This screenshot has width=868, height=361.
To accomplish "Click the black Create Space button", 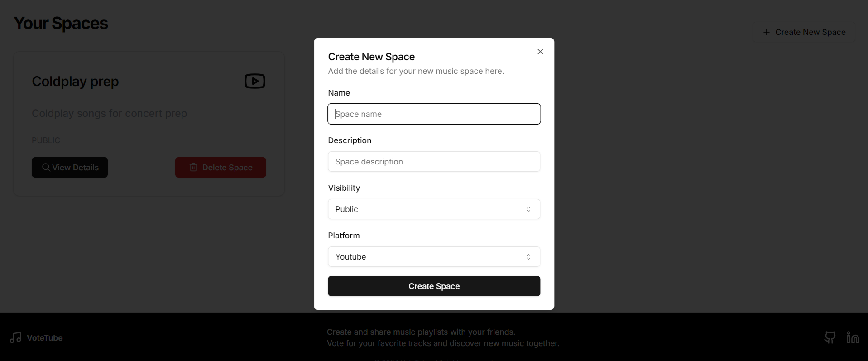I will 434,286.
